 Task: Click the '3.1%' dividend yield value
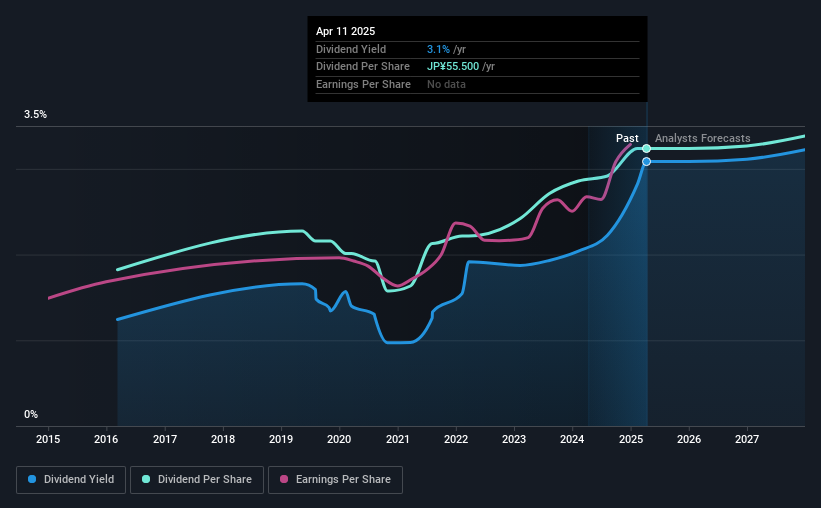[x=438, y=49]
